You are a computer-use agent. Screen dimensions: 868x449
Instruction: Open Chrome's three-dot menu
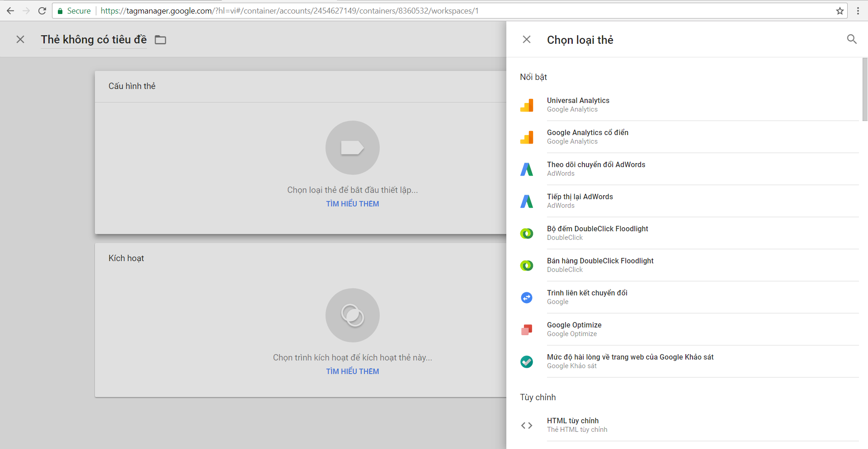pos(858,11)
